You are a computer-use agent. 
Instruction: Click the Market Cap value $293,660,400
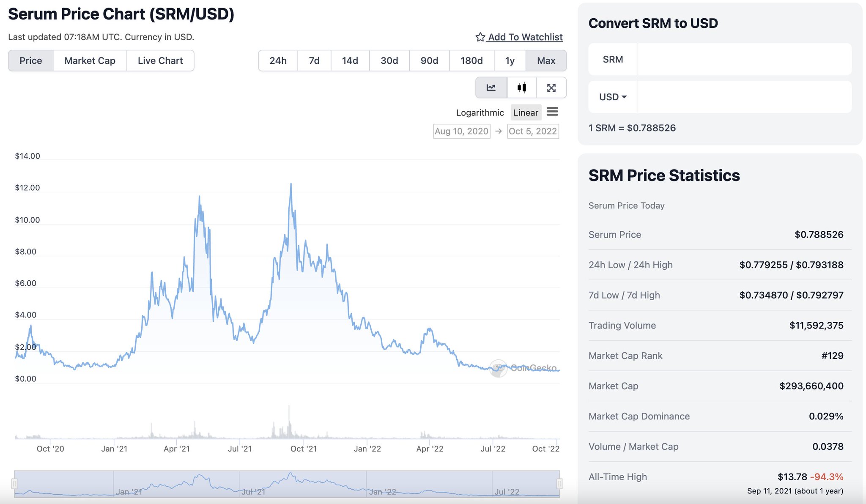(x=811, y=386)
